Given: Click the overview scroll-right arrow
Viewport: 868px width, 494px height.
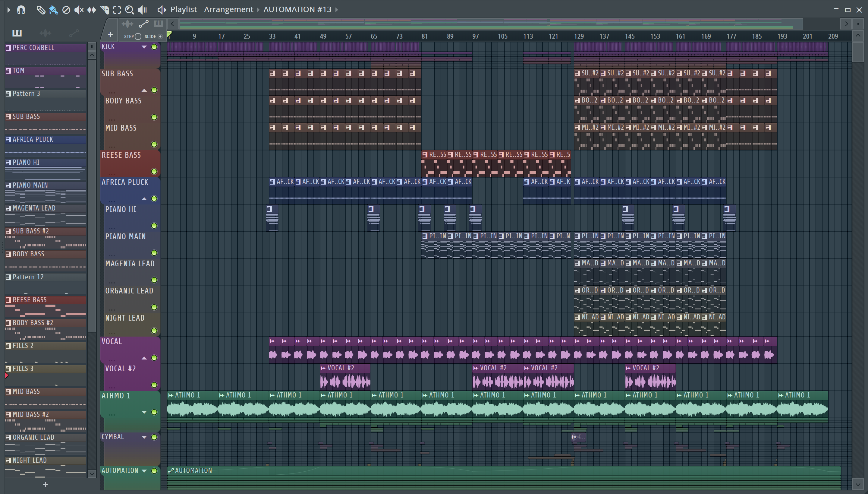Looking at the screenshot, I should point(846,24).
